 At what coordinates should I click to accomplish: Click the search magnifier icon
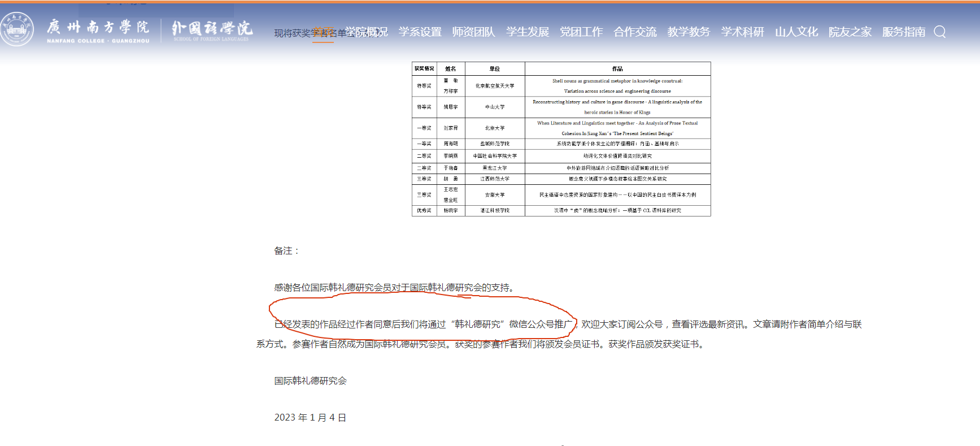939,32
